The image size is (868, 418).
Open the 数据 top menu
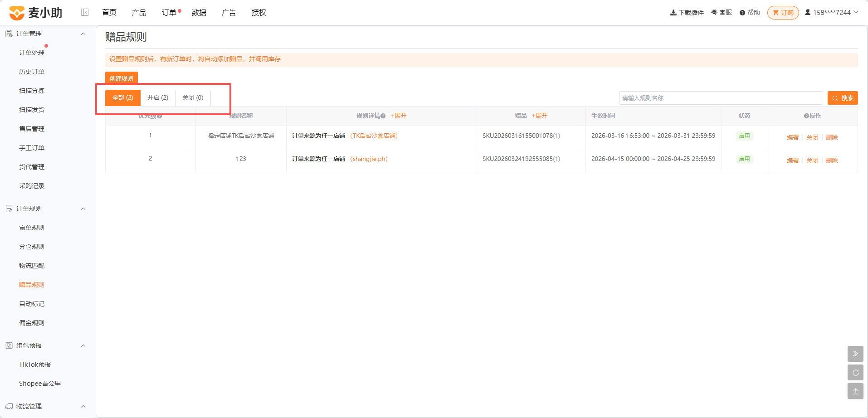coord(199,13)
